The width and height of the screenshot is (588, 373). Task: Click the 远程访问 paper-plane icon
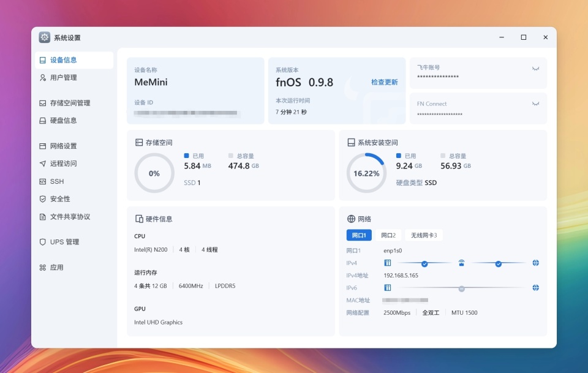pos(43,164)
